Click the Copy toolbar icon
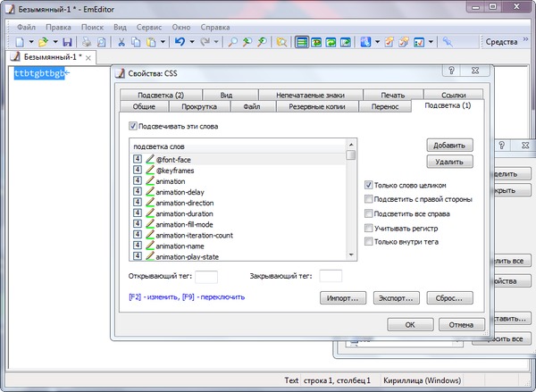The height and width of the screenshot is (392, 536). tap(137, 42)
